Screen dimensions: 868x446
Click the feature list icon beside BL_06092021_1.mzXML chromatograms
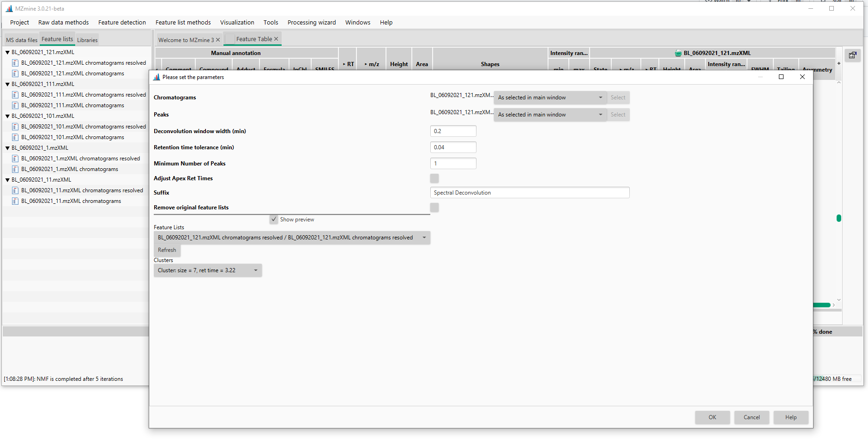(x=15, y=169)
